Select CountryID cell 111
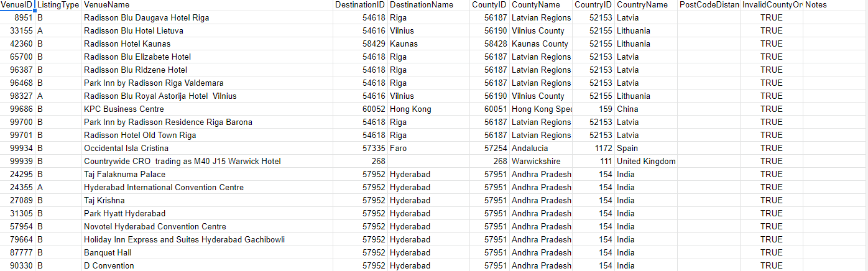 coord(593,161)
